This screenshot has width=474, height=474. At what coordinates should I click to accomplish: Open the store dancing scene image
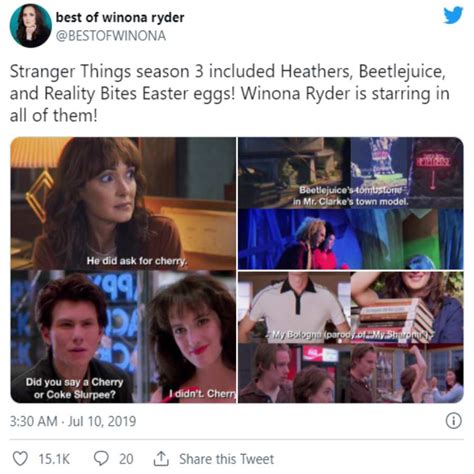(350, 373)
